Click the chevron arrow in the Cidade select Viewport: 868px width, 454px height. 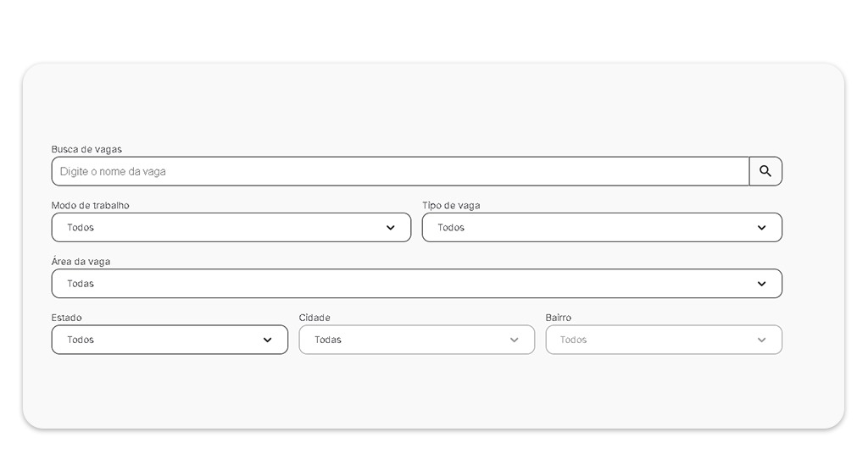pos(514,340)
